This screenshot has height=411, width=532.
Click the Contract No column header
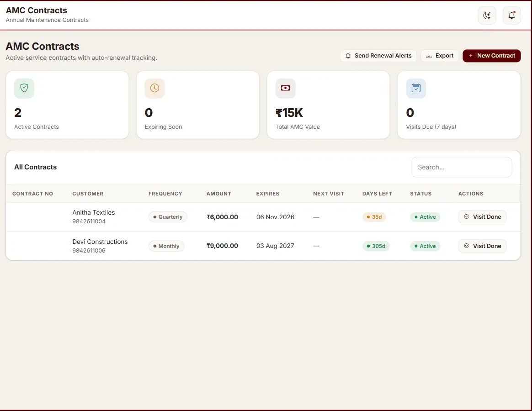(32, 194)
